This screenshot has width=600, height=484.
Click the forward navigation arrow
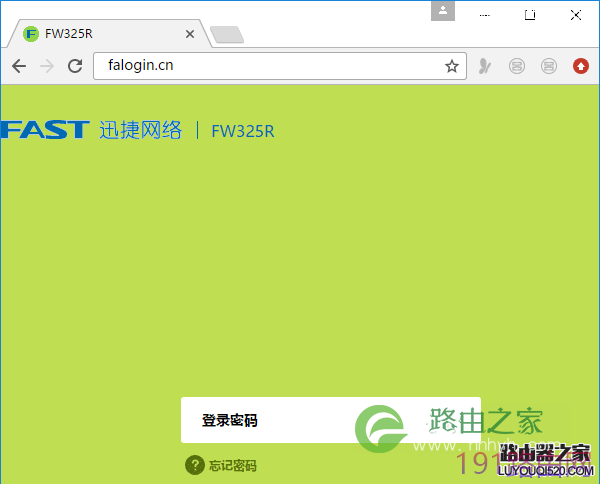pos(47,66)
